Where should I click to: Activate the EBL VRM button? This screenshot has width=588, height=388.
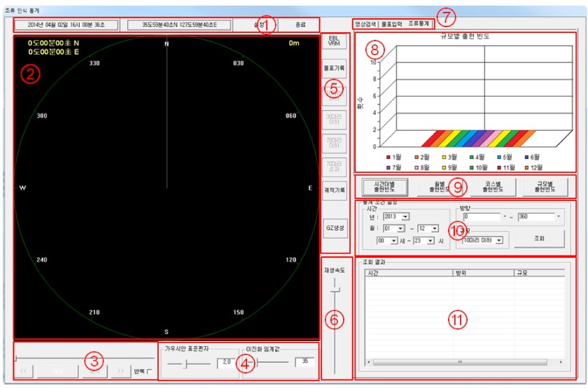point(334,41)
